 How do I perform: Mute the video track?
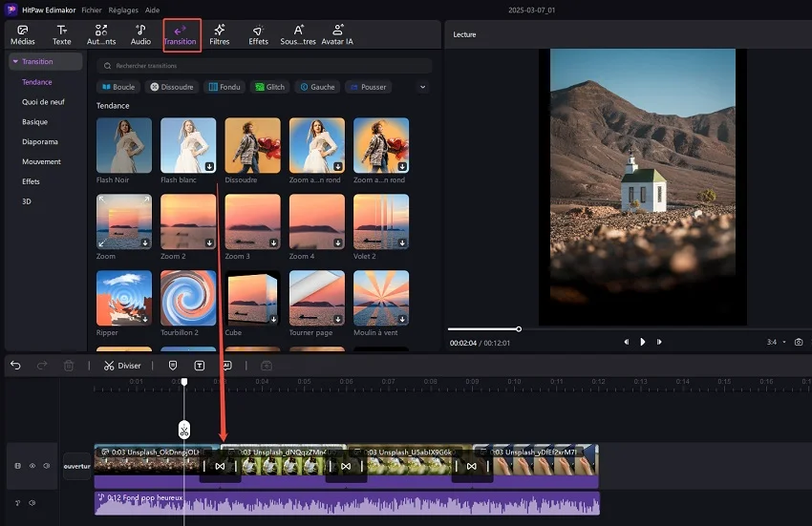click(x=45, y=466)
